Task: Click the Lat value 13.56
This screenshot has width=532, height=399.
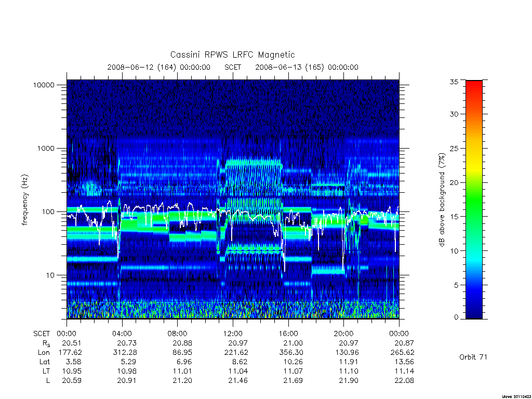Action: [x=404, y=362]
